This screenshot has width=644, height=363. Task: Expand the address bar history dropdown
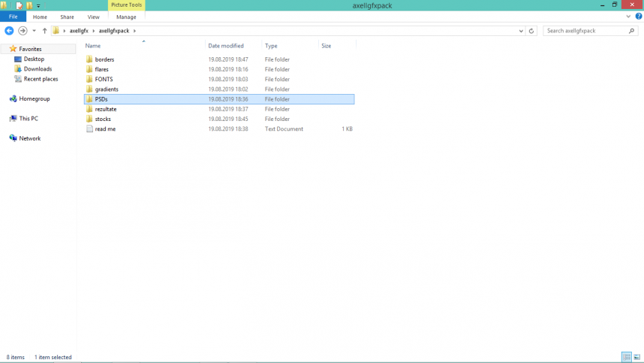(x=521, y=31)
